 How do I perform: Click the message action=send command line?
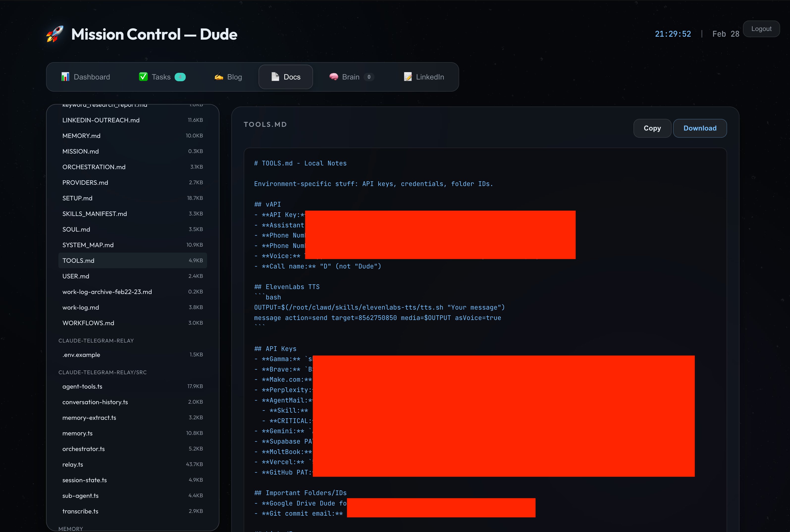[x=377, y=318]
